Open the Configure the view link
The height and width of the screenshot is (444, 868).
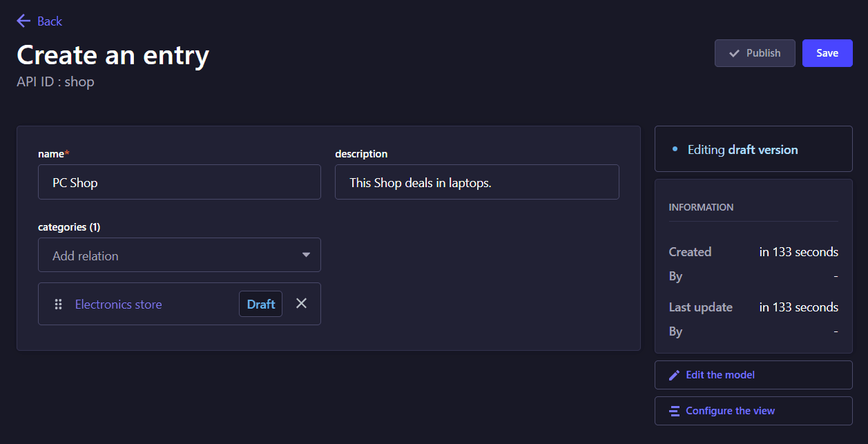[x=730, y=411]
